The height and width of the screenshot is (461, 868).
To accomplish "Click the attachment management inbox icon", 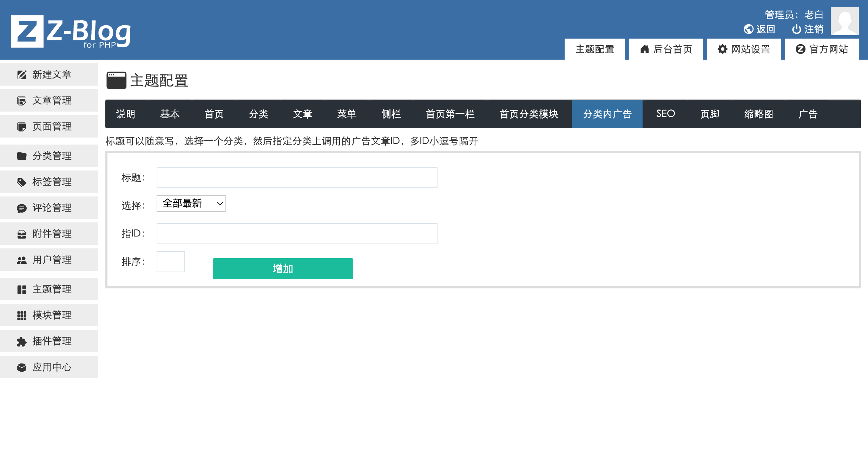I will click(x=22, y=234).
